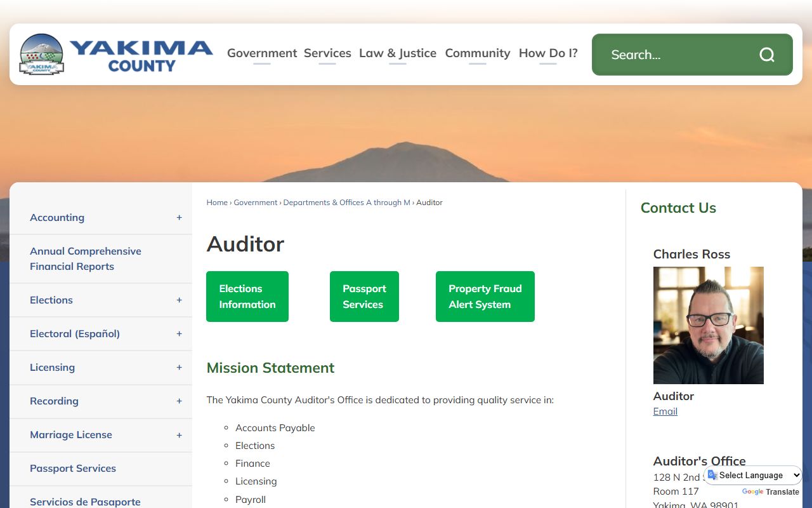Screen dimensions: 812x508
Task: Click the Elections Information button
Action: 247,297
